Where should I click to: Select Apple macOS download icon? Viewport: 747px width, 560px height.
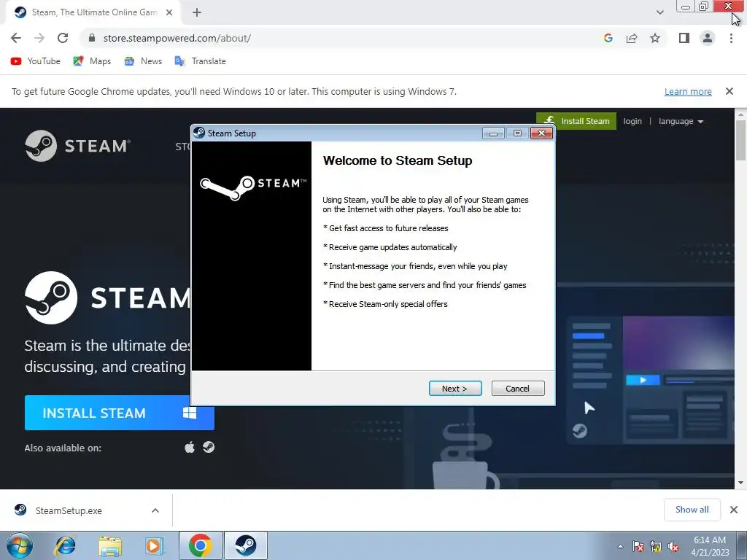click(190, 447)
